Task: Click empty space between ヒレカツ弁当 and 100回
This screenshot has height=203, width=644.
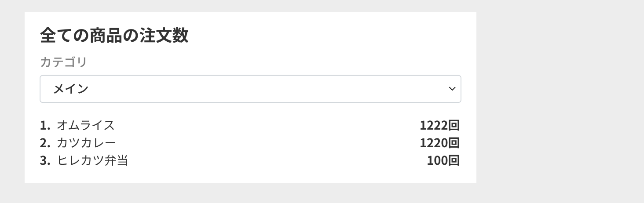Action: (x=273, y=161)
